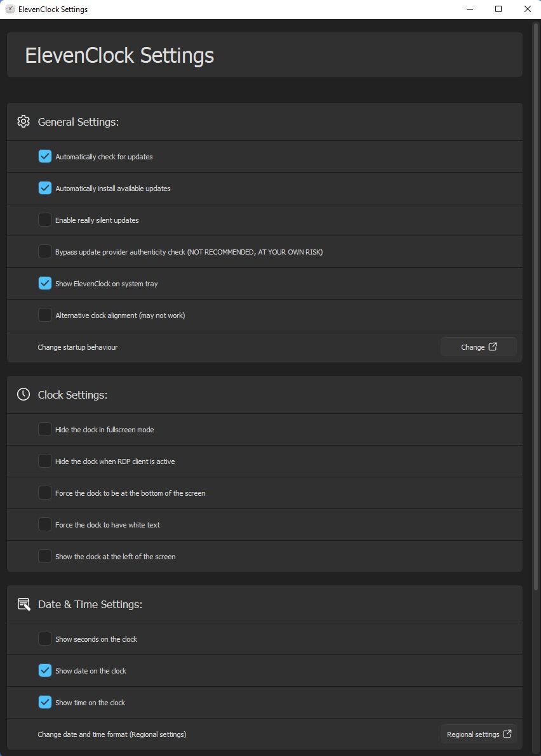Toggle Show ElevenClock on system tray
Image resolution: width=541 pixels, height=756 pixels.
(x=45, y=283)
